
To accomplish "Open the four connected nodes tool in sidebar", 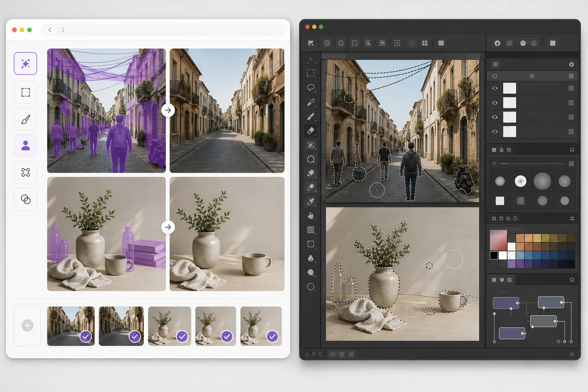I will (x=26, y=172).
